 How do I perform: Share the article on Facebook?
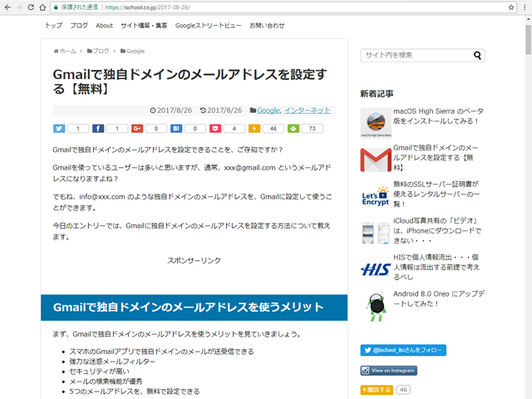tap(98, 129)
